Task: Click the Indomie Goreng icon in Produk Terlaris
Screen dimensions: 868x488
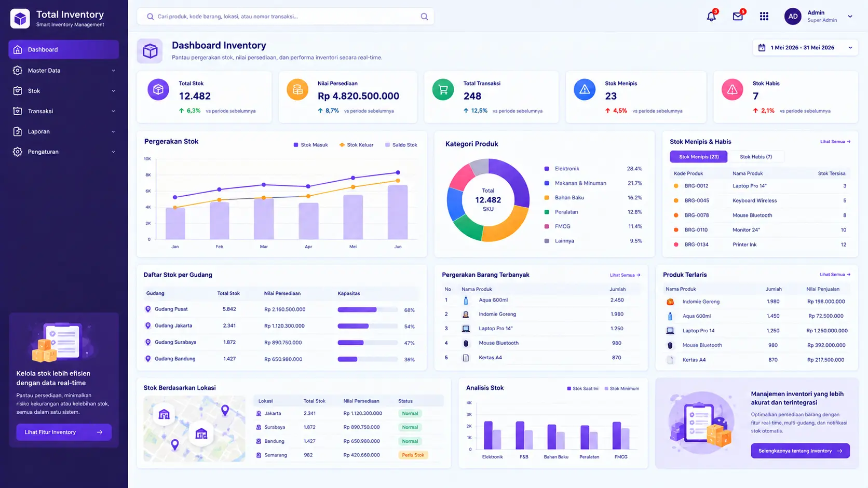Action: [670, 302]
